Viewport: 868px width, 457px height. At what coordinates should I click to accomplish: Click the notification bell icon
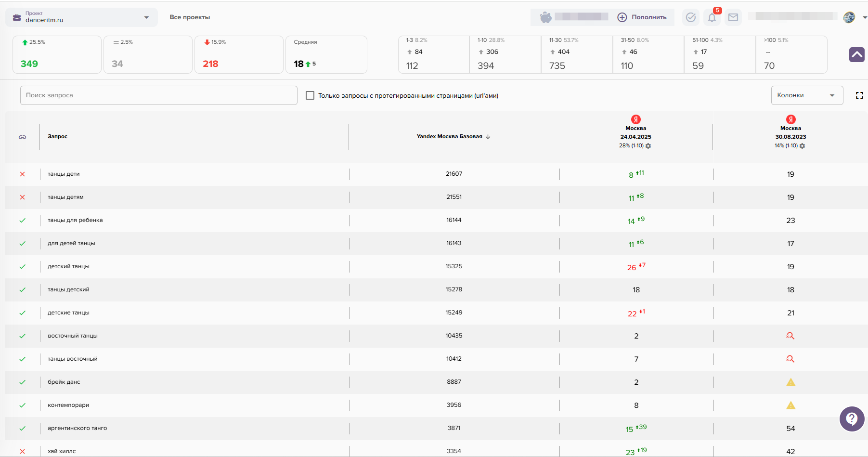(x=712, y=18)
